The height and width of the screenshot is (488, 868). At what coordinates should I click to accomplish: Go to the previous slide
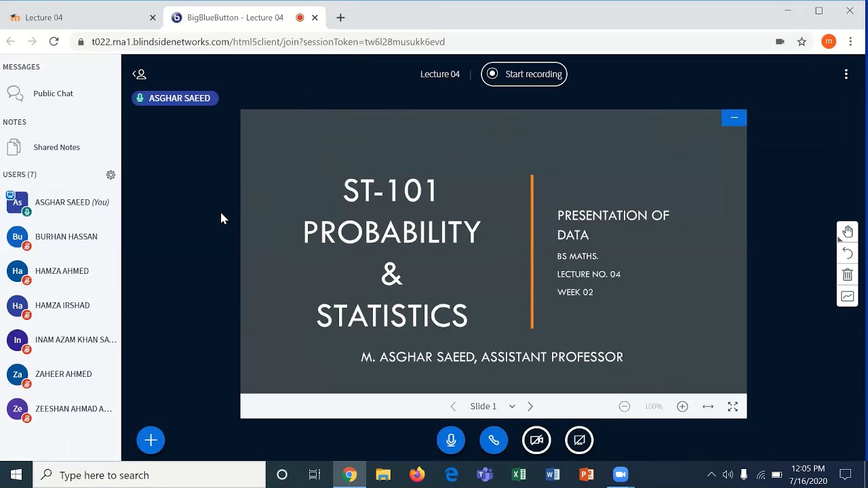pyautogui.click(x=453, y=406)
